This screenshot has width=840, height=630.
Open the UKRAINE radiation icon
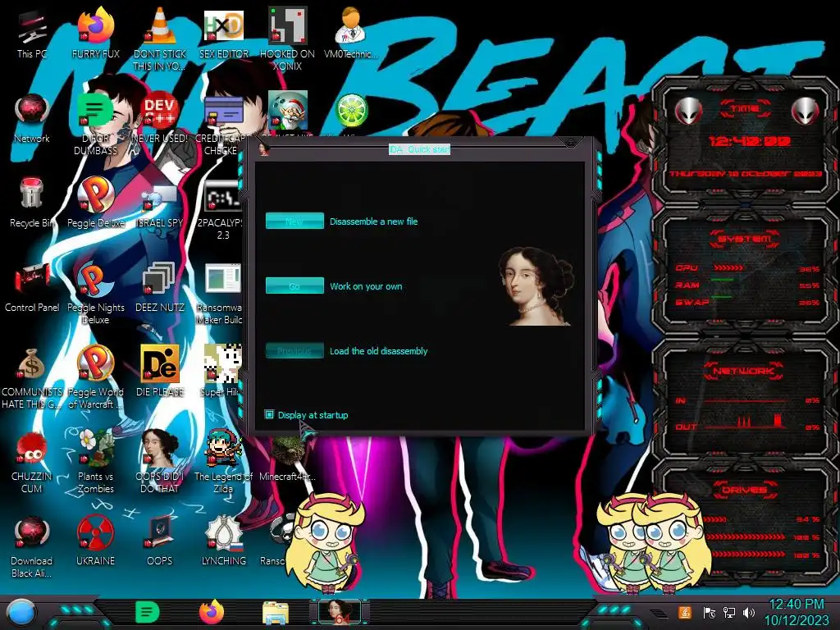pyautogui.click(x=95, y=533)
